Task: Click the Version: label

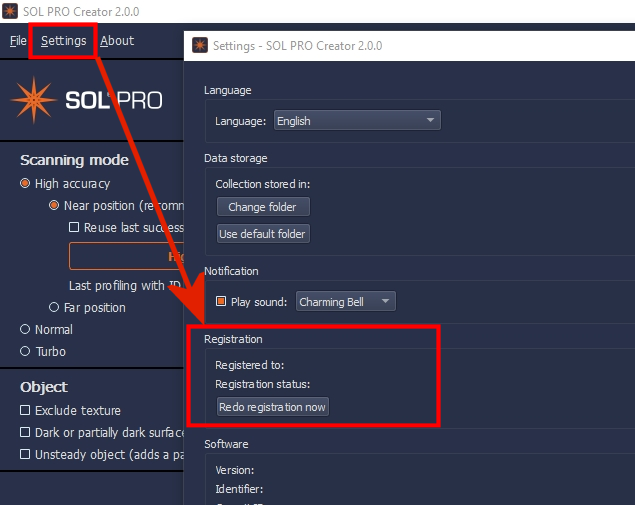Action: [x=235, y=470]
